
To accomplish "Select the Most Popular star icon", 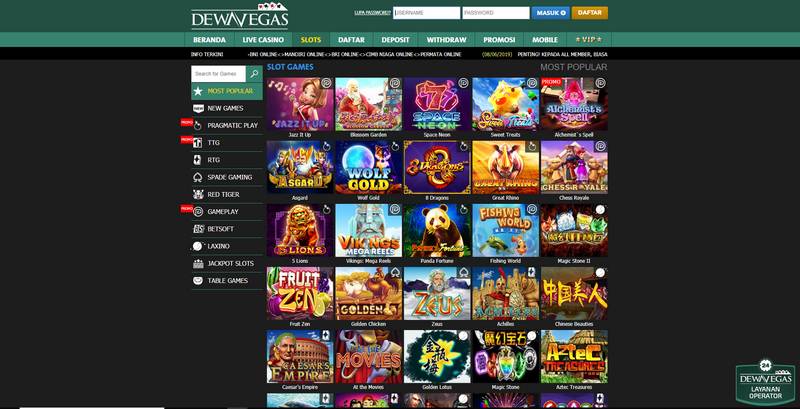I will [x=198, y=91].
